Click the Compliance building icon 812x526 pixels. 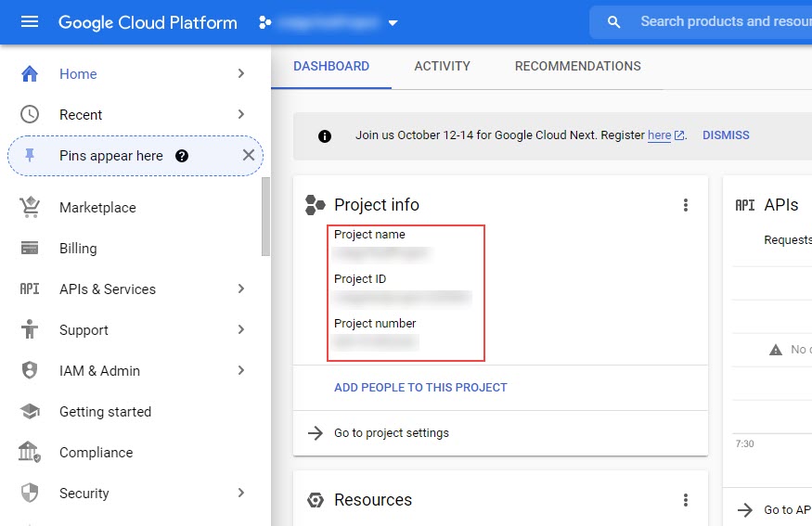30,452
